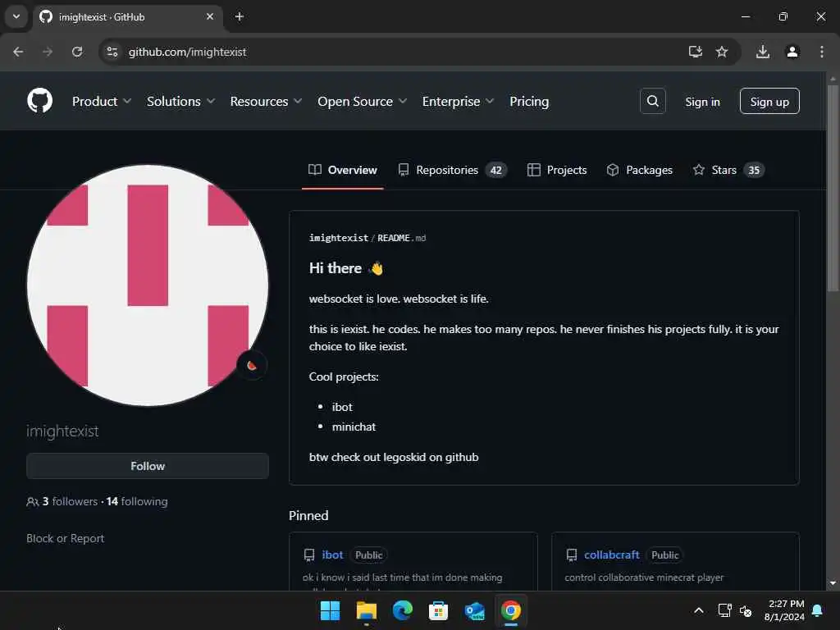
Task: Click the Sign in link
Action: coord(702,102)
